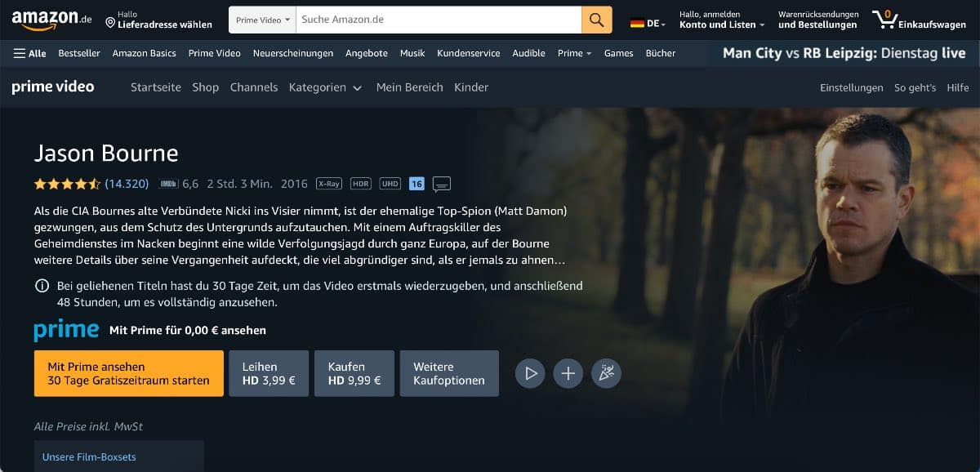Click the 2016 release year text
The height and width of the screenshot is (472, 980).
click(294, 184)
